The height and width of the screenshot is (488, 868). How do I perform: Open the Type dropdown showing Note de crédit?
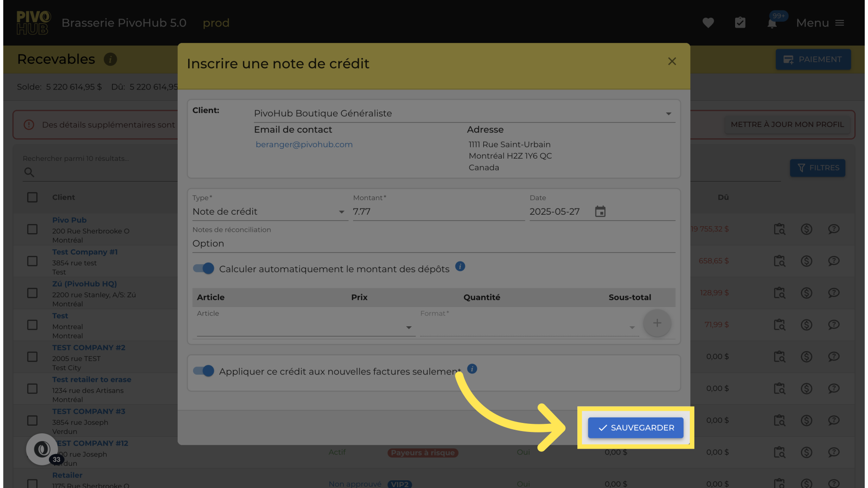[x=269, y=212]
